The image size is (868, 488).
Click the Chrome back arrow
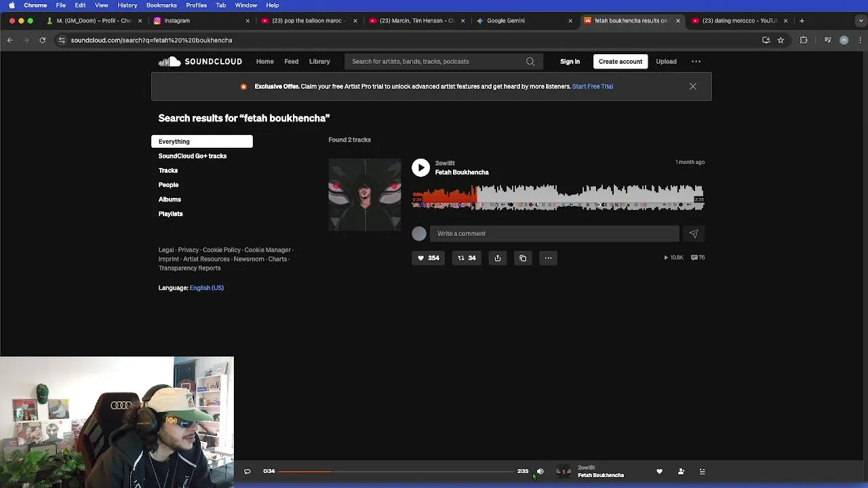(10, 41)
